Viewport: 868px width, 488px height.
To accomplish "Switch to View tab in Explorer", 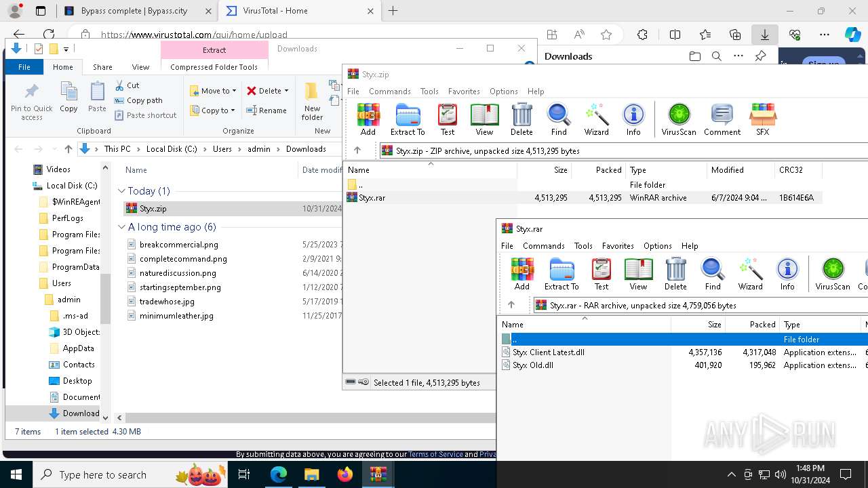I will pyautogui.click(x=140, y=67).
